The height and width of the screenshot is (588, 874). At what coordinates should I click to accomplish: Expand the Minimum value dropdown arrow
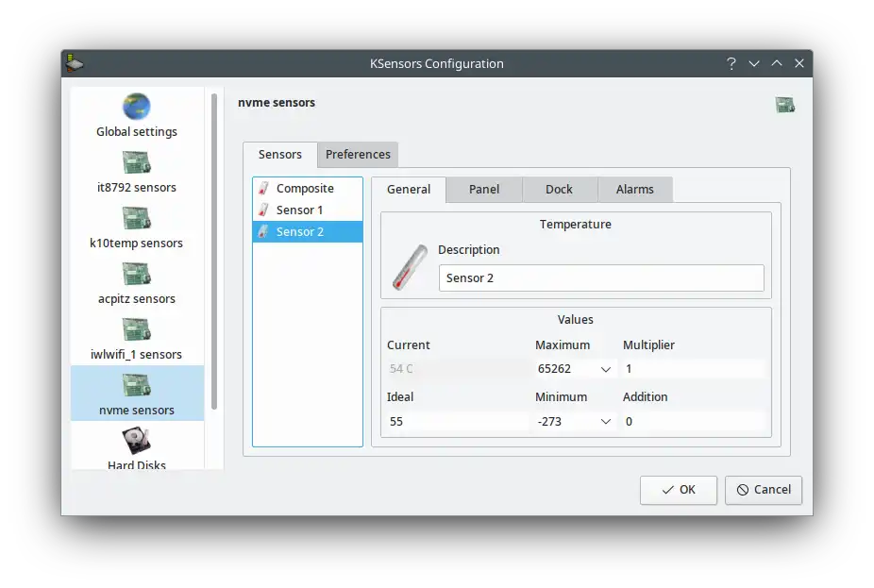coord(606,422)
